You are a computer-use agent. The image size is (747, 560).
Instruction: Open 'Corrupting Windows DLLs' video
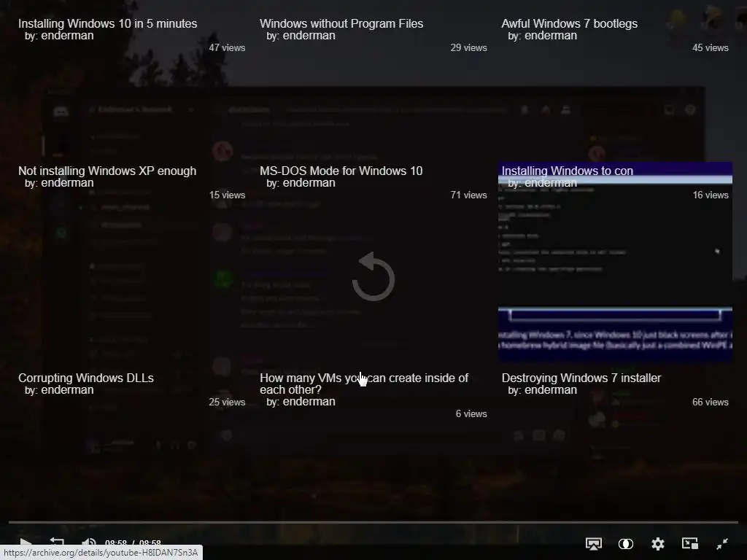click(86, 378)
